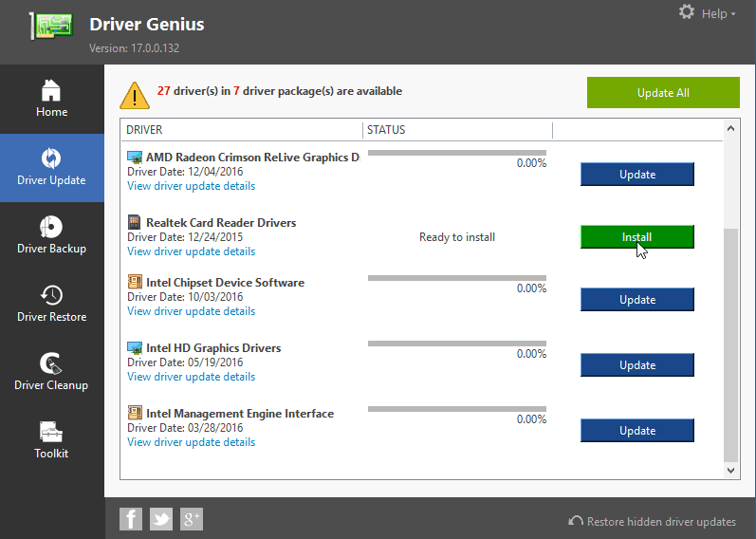Click the Update All button
Viewport: 756px width, 539px height.
pyautogui.click(x=663, y=93)
